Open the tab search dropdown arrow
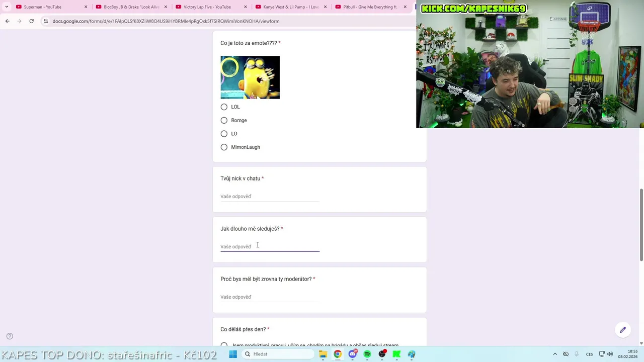Viewport: 644px width, 362px height. click(6, 7)
